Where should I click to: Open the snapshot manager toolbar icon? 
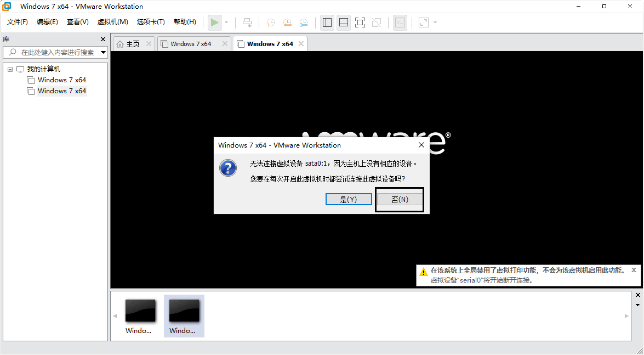pos(304,22)
